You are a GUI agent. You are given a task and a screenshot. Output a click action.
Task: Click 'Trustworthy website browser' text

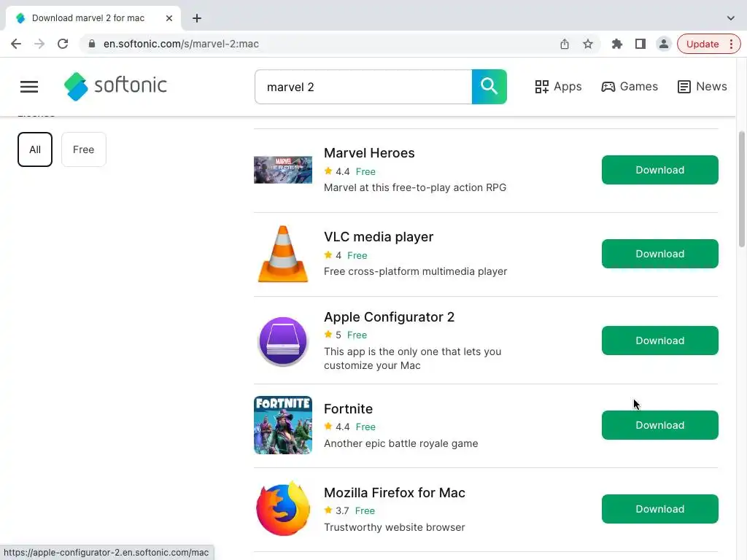(395, 527)
